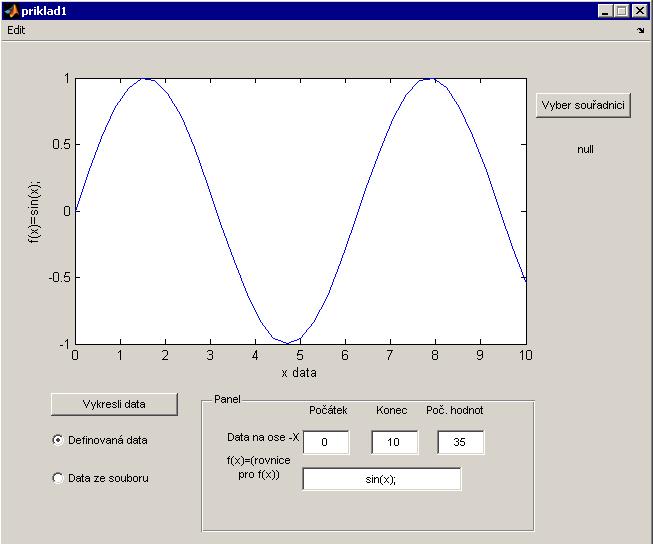Click the y-axis tick label 0.5

coord(61,145)
